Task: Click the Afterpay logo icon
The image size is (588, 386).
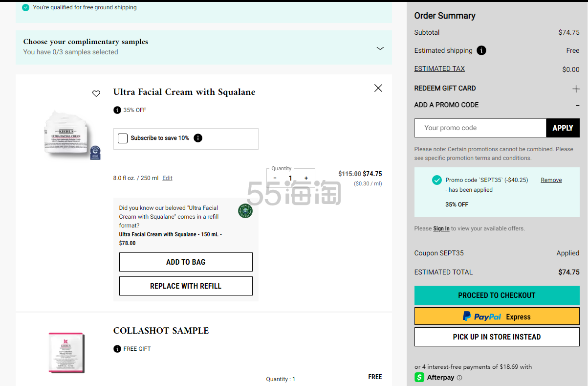Action: pos(419,377)
